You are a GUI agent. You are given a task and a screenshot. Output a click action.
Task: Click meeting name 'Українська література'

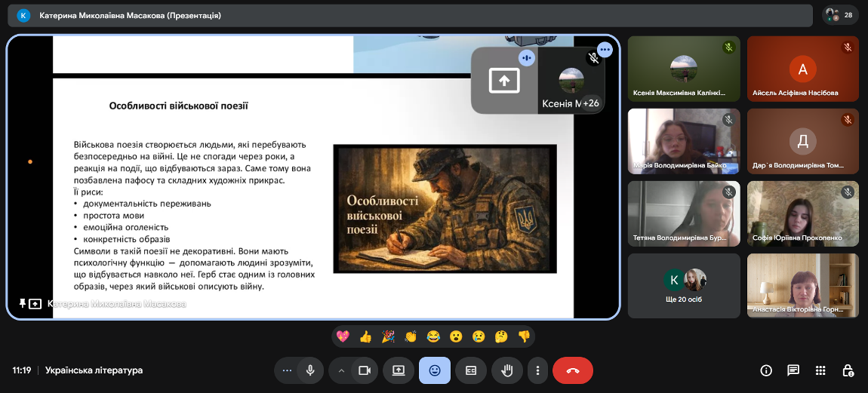94,370
